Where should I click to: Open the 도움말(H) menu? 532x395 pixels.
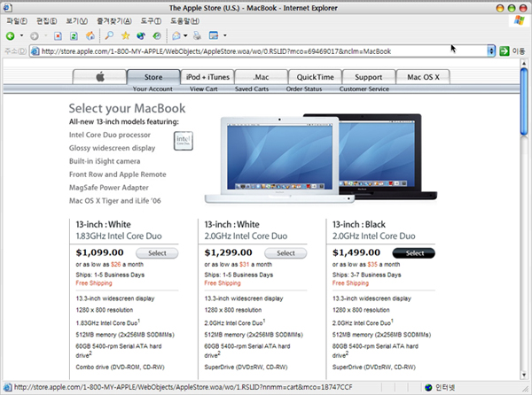pyautogui.click(x=184, y=21)
